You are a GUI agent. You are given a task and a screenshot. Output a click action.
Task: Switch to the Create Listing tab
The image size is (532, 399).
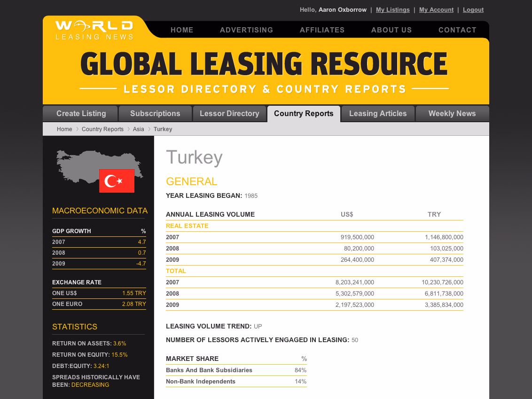(x=80, y=114)
